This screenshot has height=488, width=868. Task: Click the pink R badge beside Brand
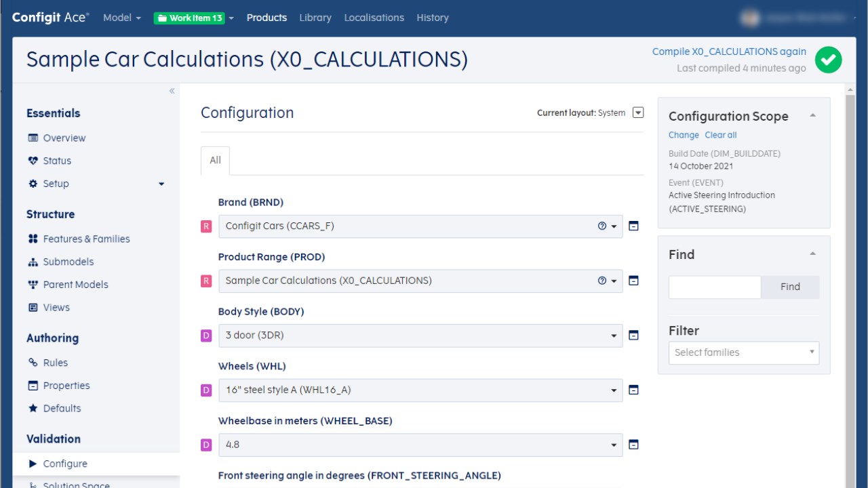pos(206,226)
